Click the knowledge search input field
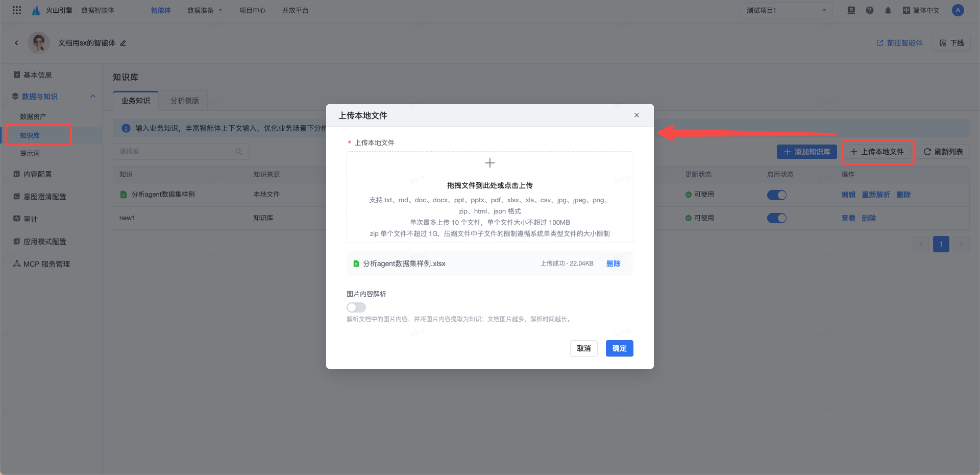Image resolution: width=980 pixels, height=475 pixels. pyautogui.click(x=181, y=152)
